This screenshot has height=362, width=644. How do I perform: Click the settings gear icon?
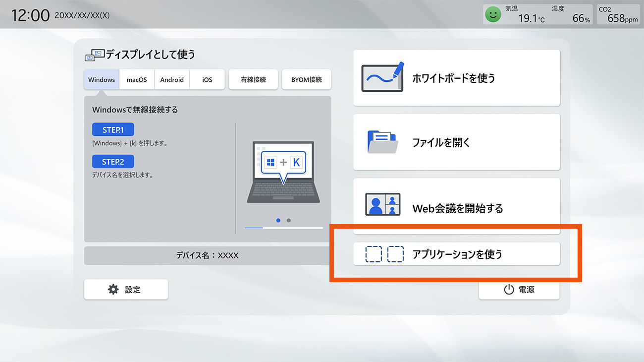[113, 290]
